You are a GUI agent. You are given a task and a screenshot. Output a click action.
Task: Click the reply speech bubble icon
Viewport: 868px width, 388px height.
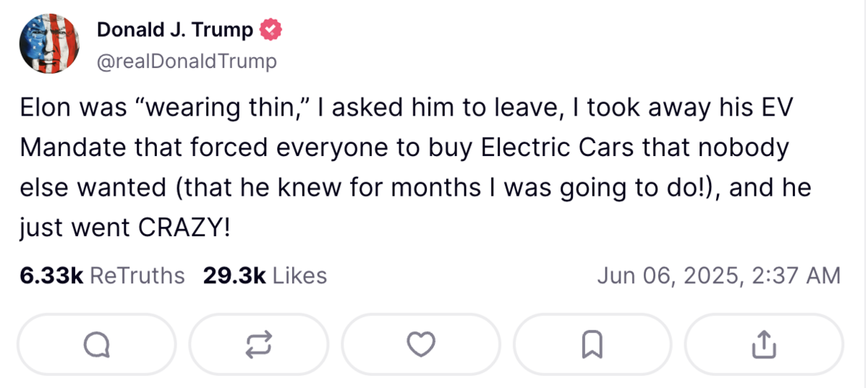tap(96, 345)
